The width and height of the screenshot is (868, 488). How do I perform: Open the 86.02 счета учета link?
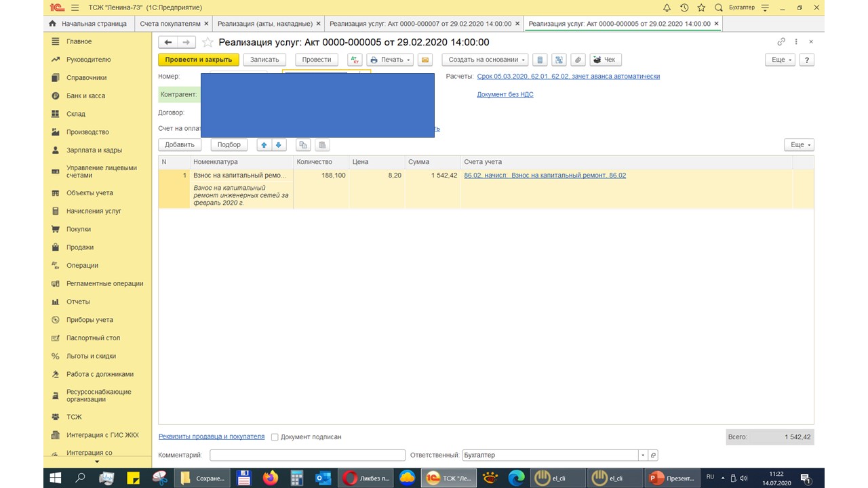click(x=545, y=176)
